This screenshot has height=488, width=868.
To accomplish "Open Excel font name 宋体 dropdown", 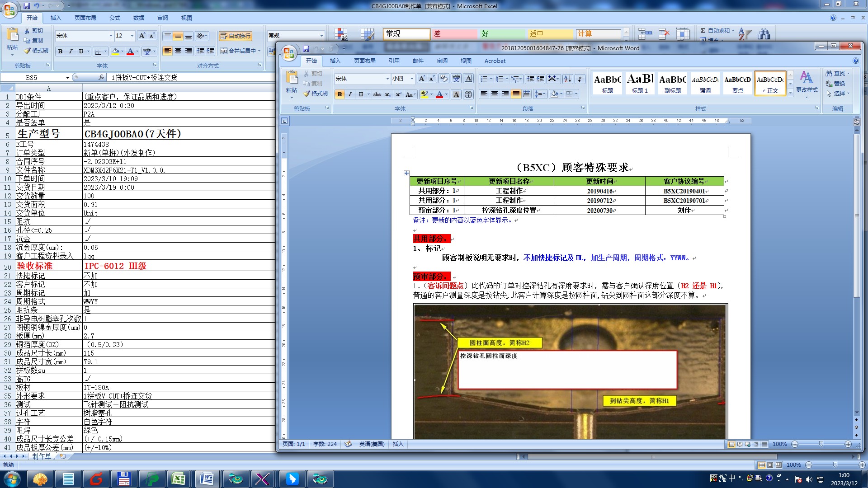I will pos(111,36).
